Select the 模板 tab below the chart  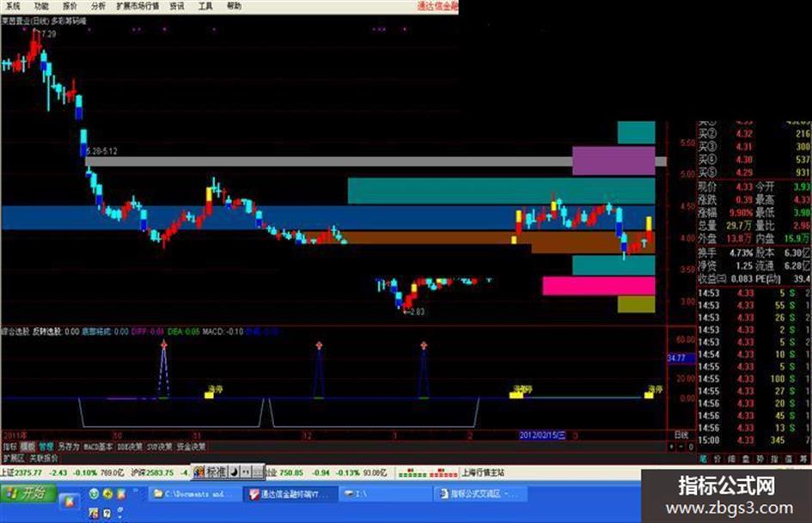27,447
